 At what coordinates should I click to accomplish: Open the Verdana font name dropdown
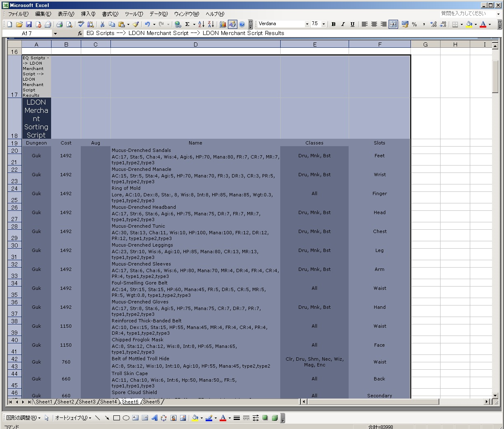coord(307,24)
